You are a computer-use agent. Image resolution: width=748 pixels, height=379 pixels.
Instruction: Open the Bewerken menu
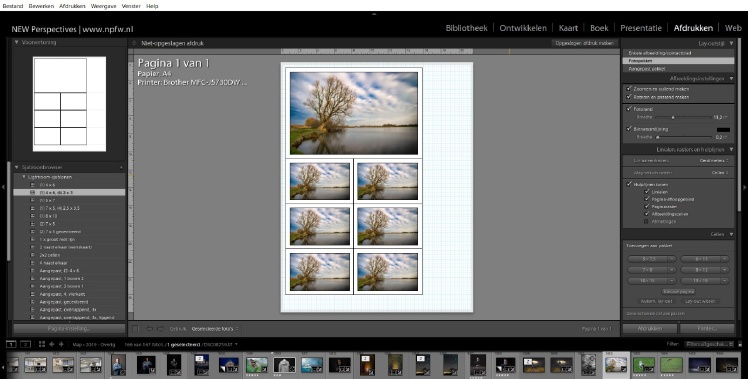pyautogui.click(x=41, y=6)
